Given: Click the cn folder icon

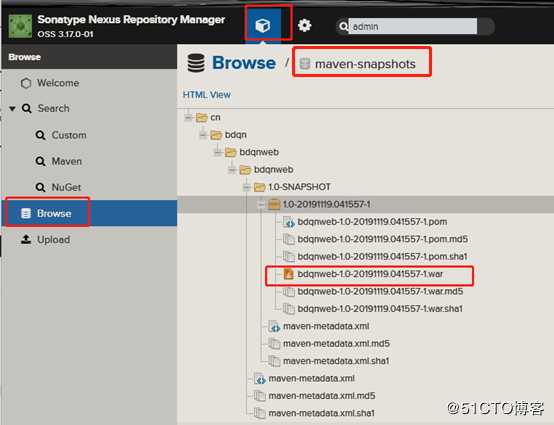Looking at the screenshot, I should (x=201, y=117).
